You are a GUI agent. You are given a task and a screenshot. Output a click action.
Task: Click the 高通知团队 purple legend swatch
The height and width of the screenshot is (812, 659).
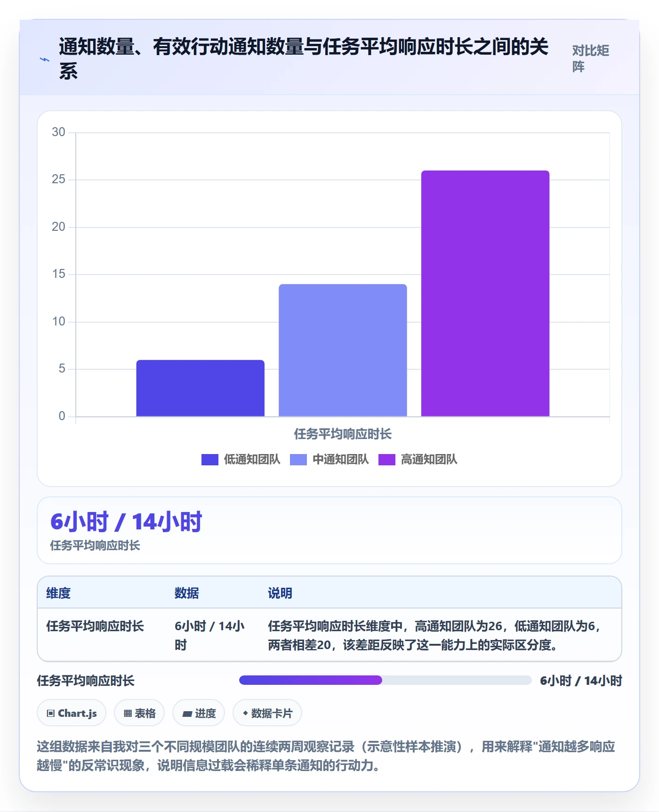coord(386,459)
